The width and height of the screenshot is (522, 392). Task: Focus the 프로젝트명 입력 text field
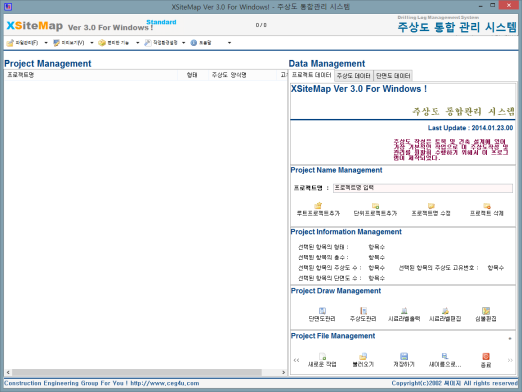click(423, 188)
